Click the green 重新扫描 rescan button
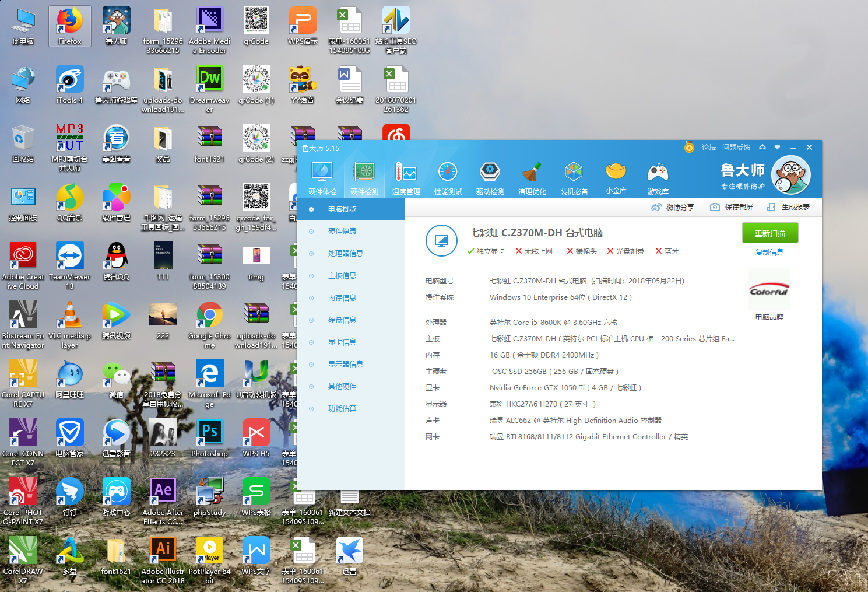This screenshot has width=868, height=592. (x=770, y=233)
